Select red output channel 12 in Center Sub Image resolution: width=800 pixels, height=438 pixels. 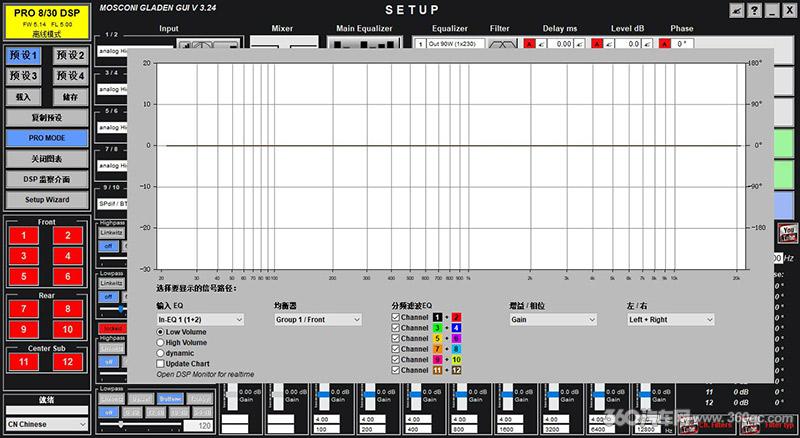(68, 362)
